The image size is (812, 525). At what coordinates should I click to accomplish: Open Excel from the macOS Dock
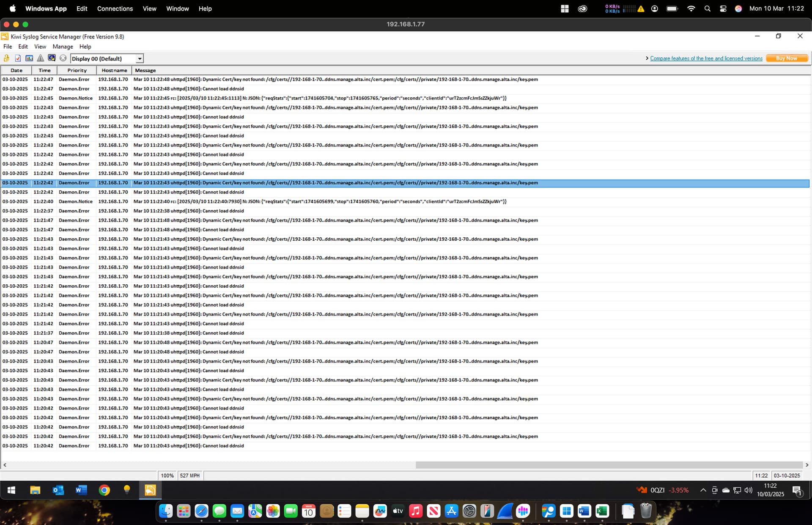coord(602,511)
